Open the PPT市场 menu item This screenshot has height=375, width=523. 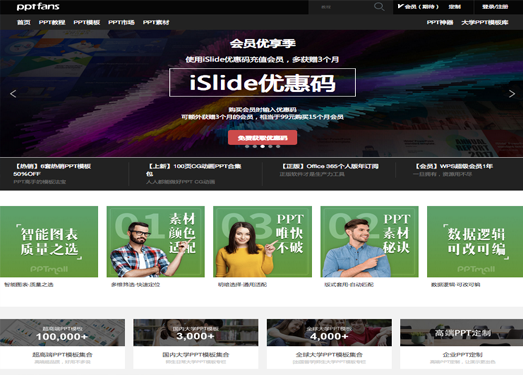click(x=121, y=22)
